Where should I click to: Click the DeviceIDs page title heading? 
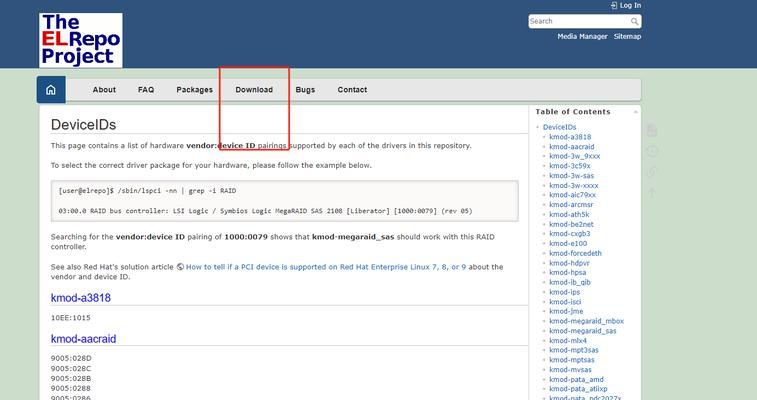84,125
